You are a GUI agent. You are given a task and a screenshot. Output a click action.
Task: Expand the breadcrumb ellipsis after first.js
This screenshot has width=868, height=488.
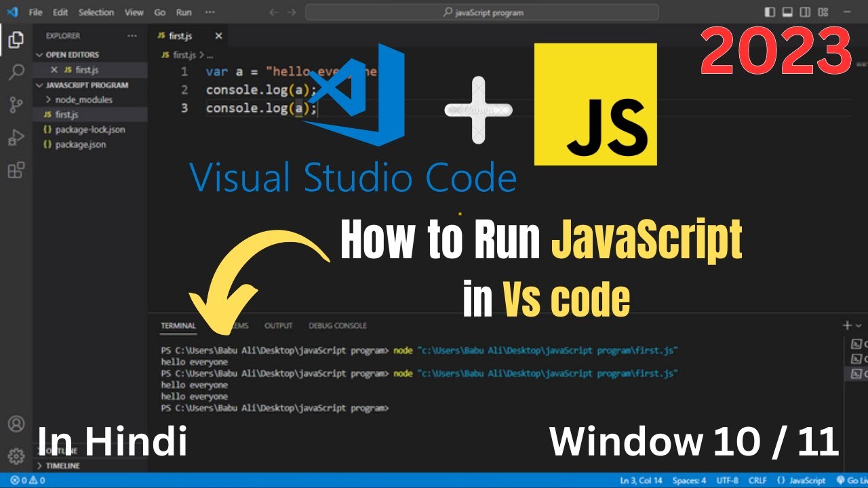pos(210,55)
